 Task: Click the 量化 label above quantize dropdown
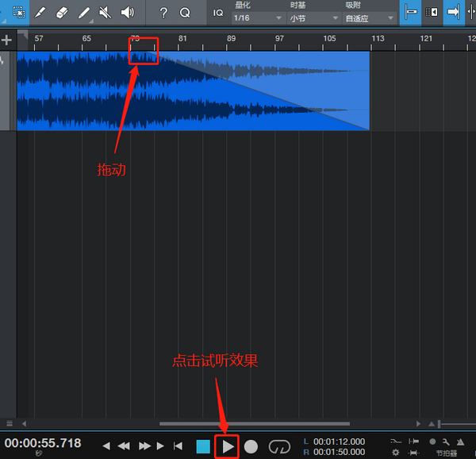[x=243, y=6]
